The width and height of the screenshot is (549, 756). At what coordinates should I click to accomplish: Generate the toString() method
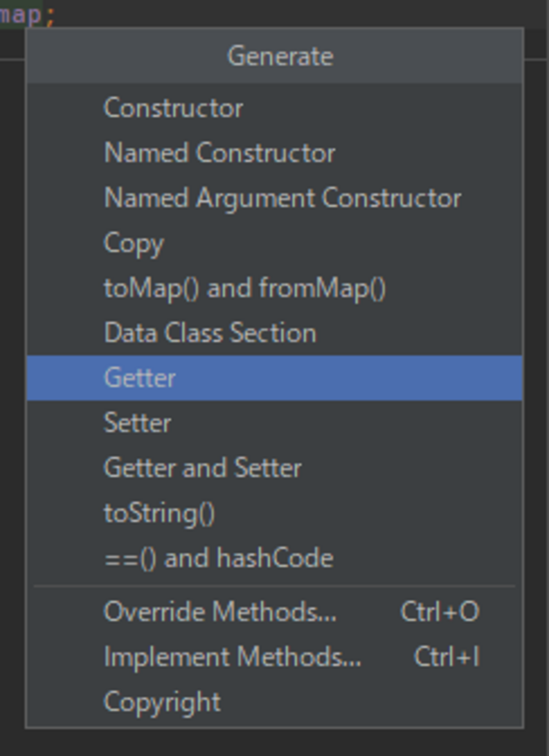click(x=274, y=513)
